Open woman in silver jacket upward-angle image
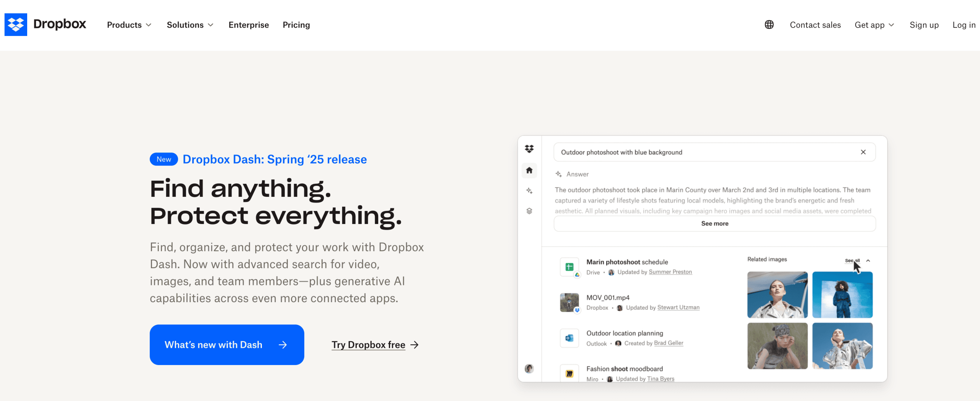This screenshot has width=980, height=401. [x=777, y=295]
